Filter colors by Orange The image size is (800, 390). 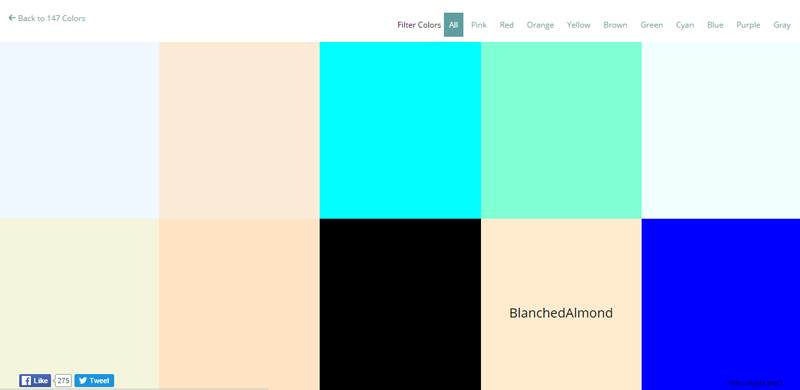click(540, 25)
